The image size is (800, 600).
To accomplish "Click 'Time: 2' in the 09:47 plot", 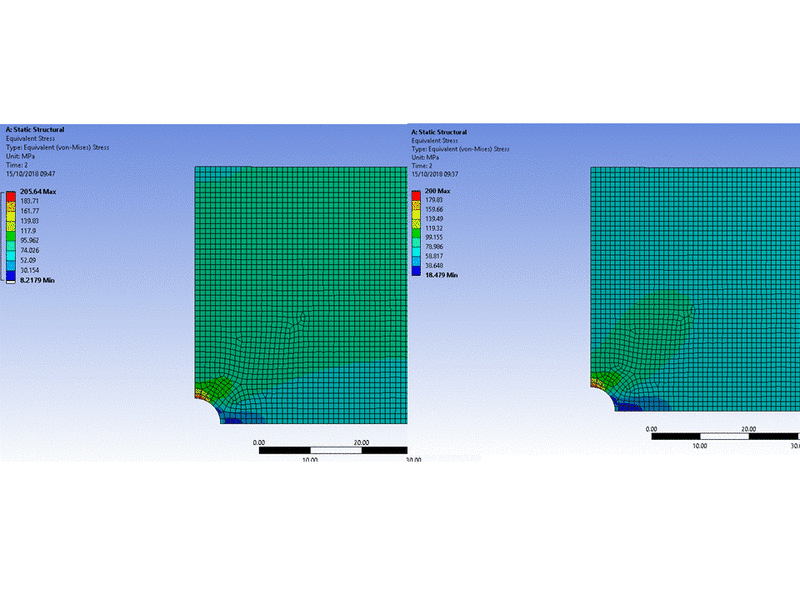I will point(17,165).
